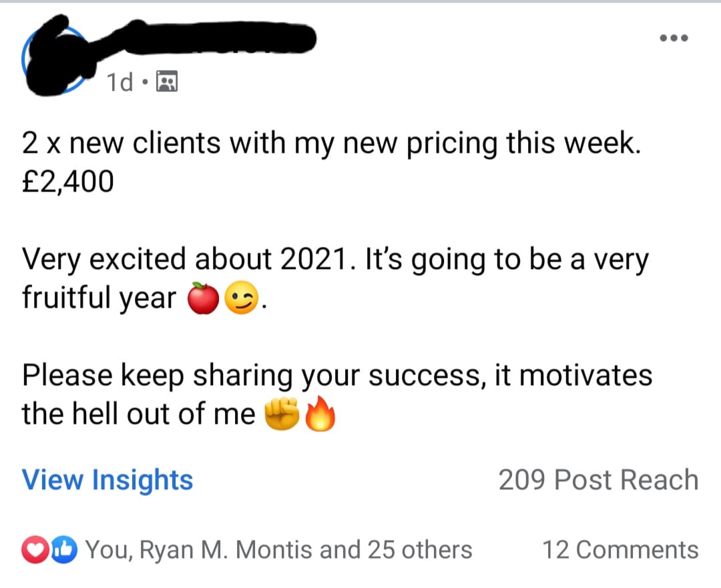Click the 'Very excited about 2021' sentence
Screen dimensions: 721x588
point(186,260)
